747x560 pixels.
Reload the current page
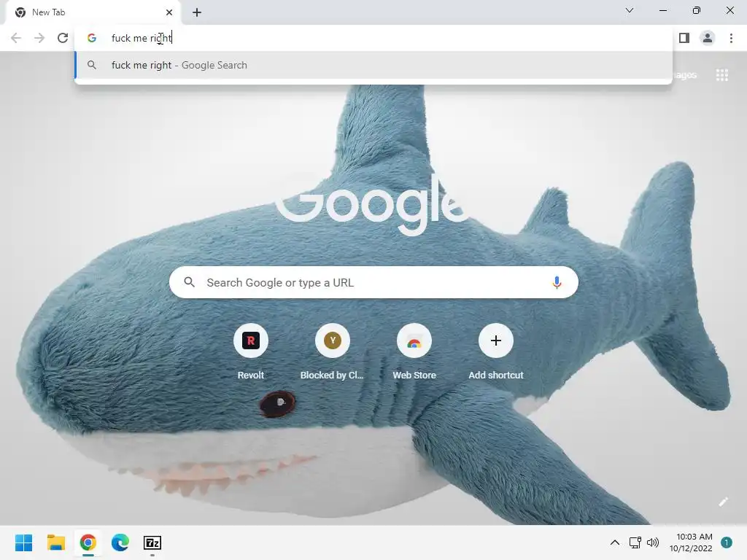63,38
